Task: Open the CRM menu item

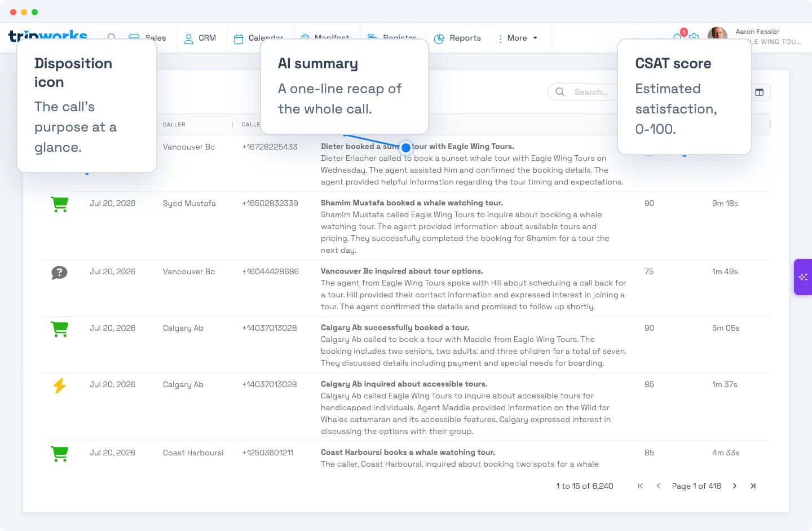Action: (200, 38)
